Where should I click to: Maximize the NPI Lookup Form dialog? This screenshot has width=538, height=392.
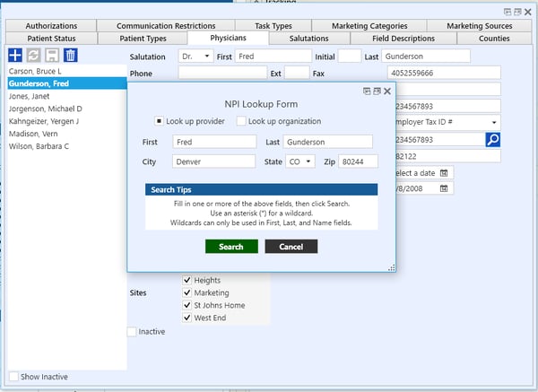coord(377,91)
